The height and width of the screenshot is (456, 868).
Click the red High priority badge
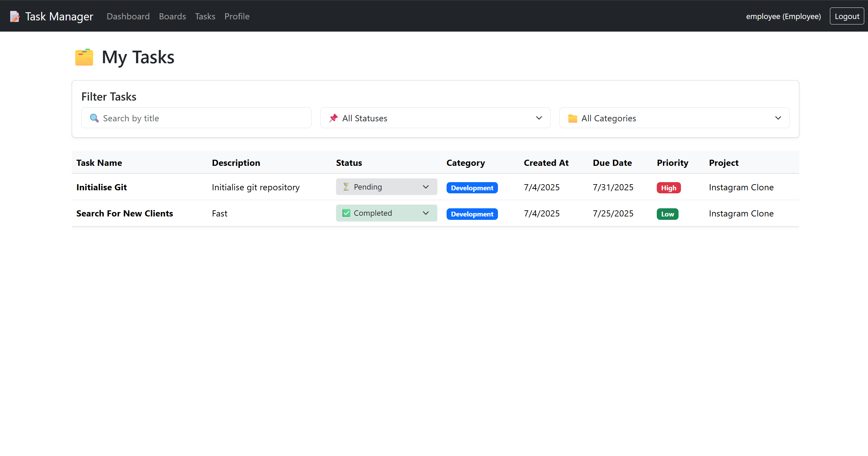coord(668,188)
